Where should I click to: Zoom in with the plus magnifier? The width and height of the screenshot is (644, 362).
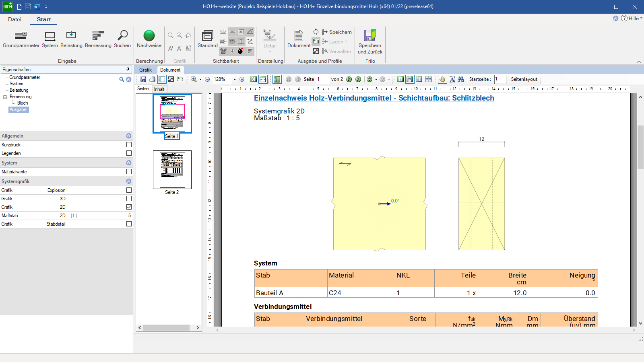point(242,79)
